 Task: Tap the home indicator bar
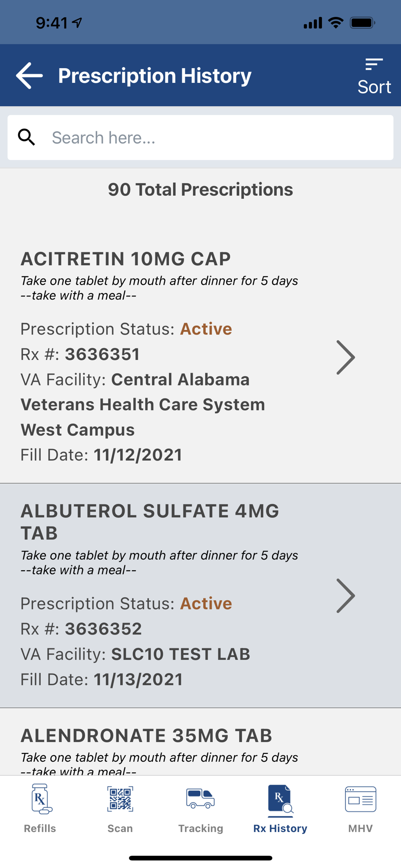[x=200, y=858]
